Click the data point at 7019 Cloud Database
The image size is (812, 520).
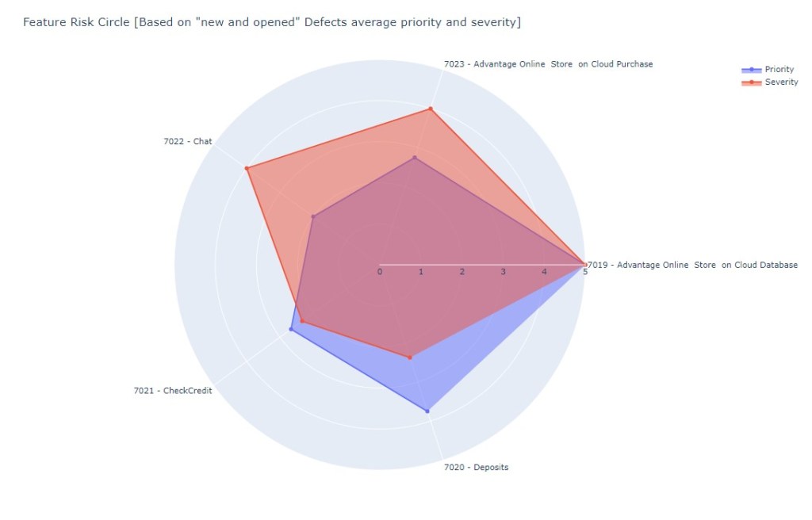pos(584,264)
